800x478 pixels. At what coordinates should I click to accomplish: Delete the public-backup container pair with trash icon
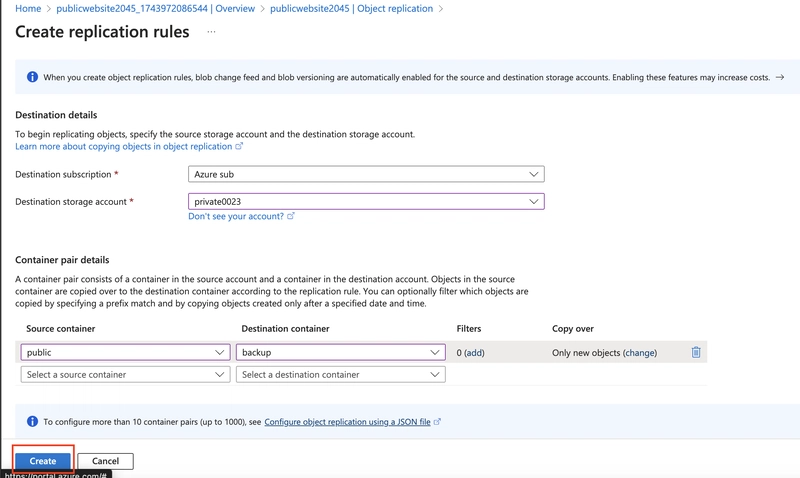(x=696, y=352)
